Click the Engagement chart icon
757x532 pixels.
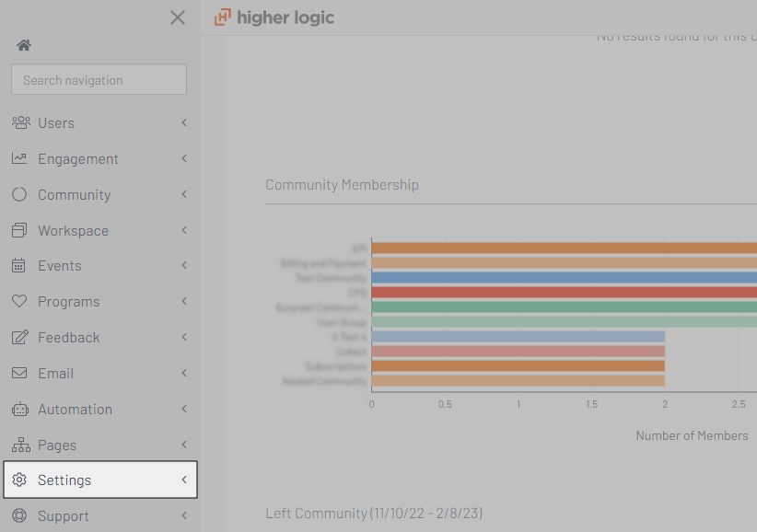(x=19, y=158)
